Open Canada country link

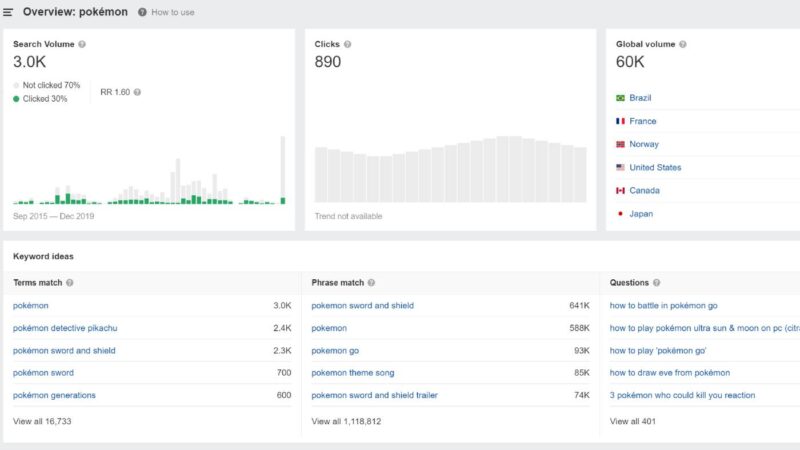coord(644,190)
